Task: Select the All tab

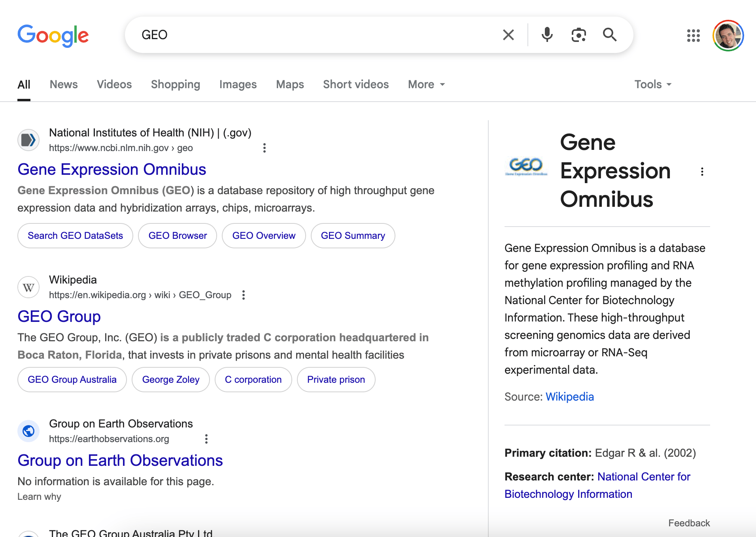Action: coord(24,85)
